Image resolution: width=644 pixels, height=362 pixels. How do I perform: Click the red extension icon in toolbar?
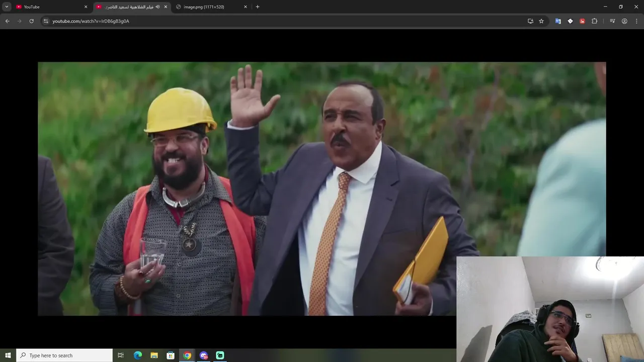click(582, 21)
